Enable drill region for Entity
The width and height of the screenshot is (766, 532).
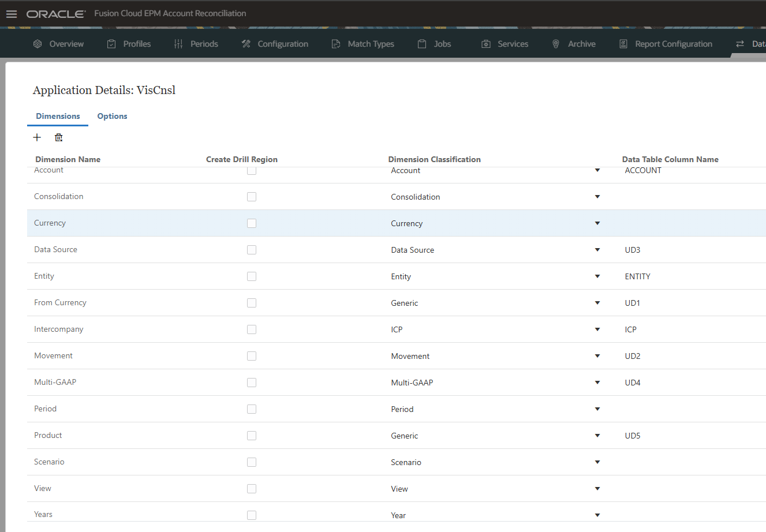pos(252,276)
